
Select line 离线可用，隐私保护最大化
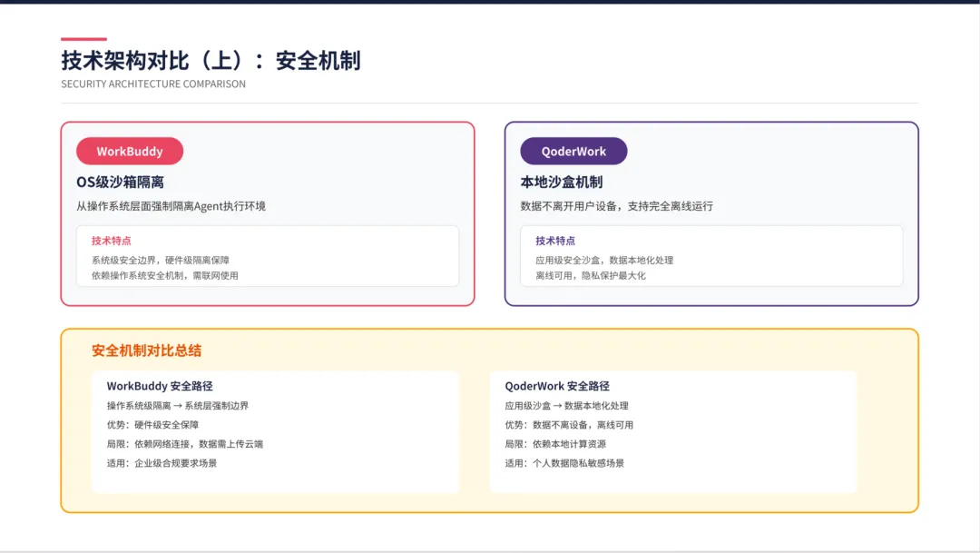[x=591, y=275]
